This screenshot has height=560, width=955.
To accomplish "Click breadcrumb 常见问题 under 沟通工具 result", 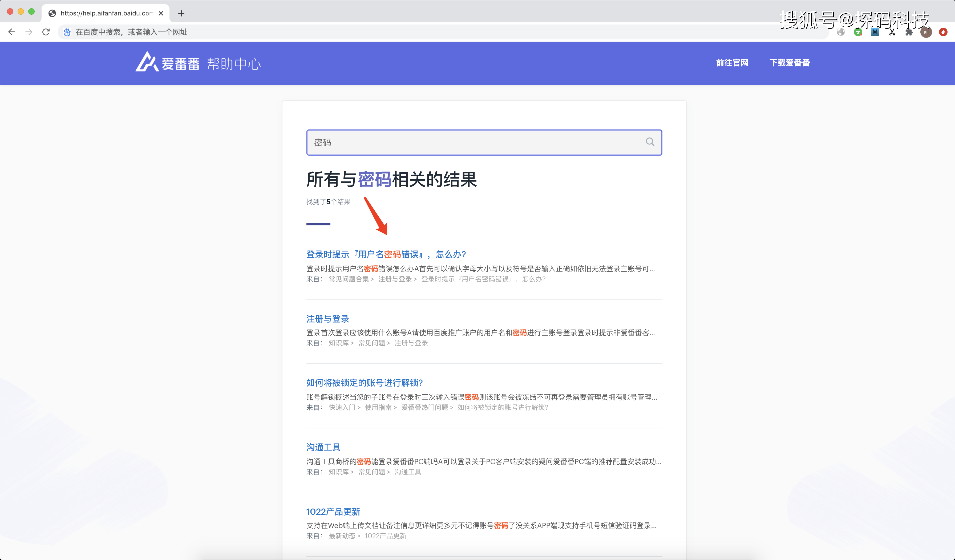I will (371, 472).
